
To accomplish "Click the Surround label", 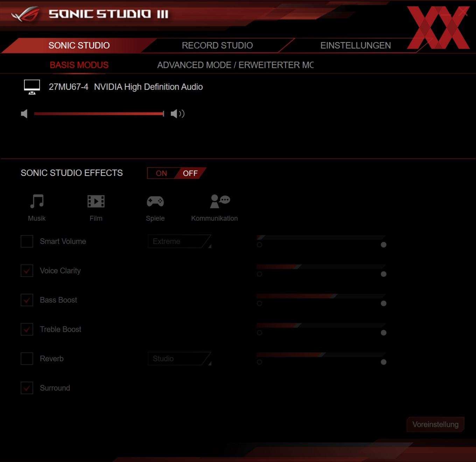I will click(x=55, y=388).
